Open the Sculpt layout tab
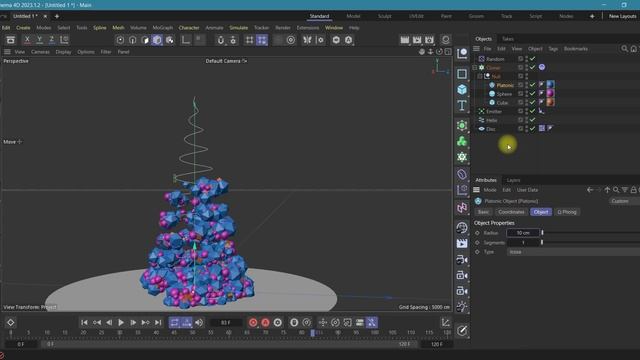Screen dimensions: 640x360 click(384, 16)
